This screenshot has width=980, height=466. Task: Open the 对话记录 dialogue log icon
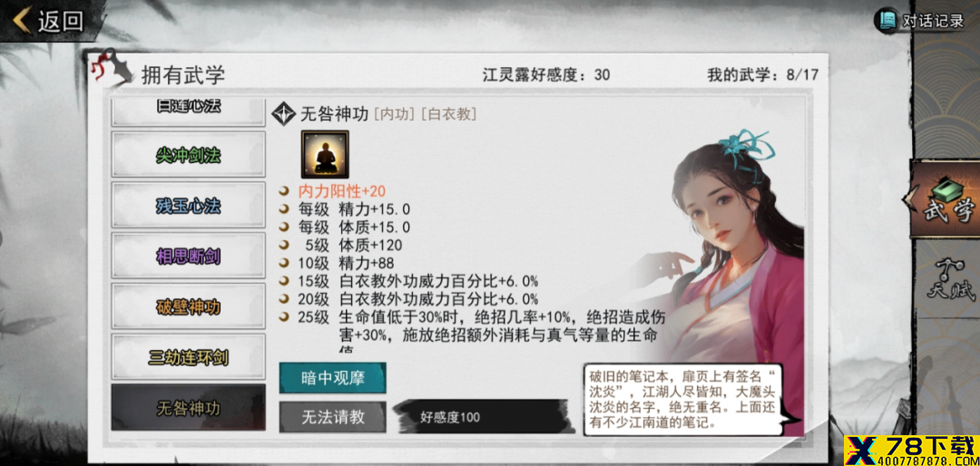click(x=887, y=21)
